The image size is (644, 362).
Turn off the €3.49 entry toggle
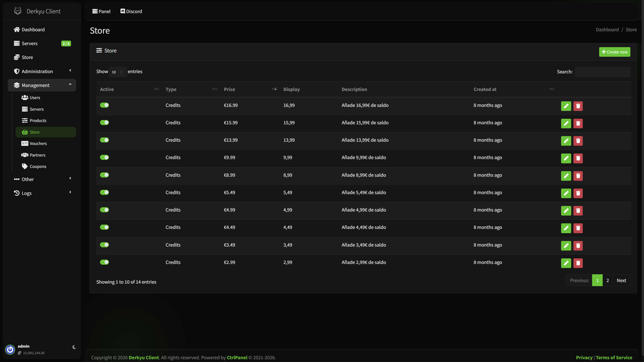tap(104, 245)
